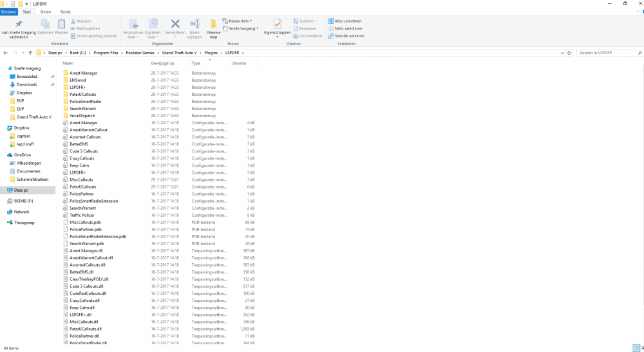This screenshot has height=352, width=644.
Task: Clear selection with Niets selecteren
Action: coord(345,28)
